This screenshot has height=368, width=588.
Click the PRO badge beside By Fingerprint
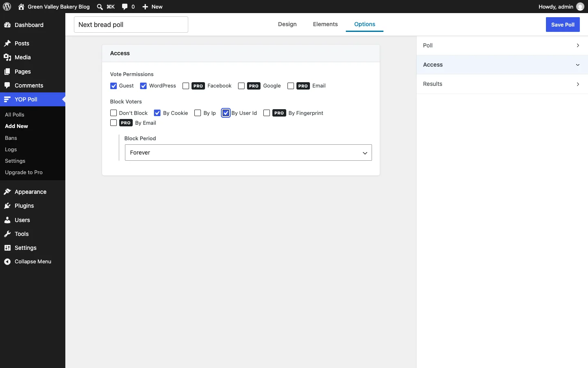[279, 113]
